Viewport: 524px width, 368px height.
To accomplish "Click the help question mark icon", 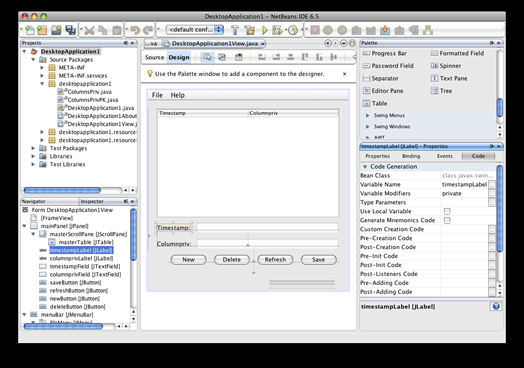I will tap(496, 306).
